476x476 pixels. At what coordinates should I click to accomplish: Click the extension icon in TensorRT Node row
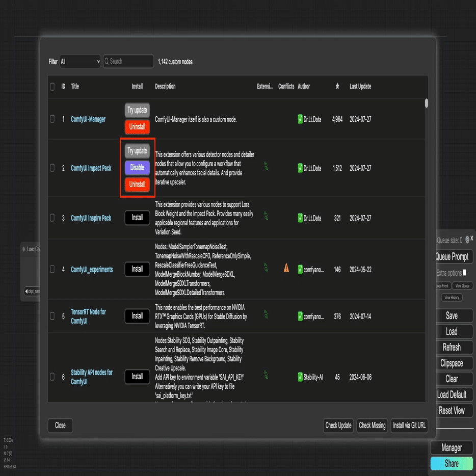click(x=266, y=314)
